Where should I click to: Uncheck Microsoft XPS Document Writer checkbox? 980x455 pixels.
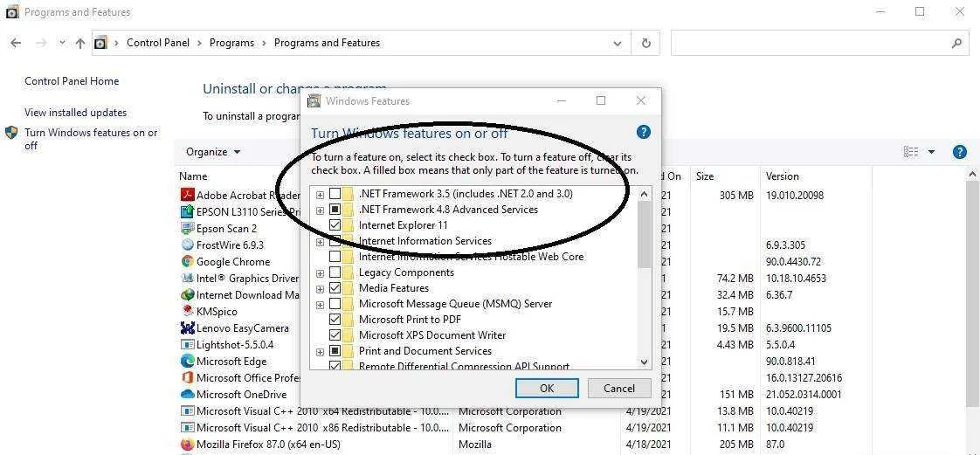pyautogui.click(x=335, y=335)
